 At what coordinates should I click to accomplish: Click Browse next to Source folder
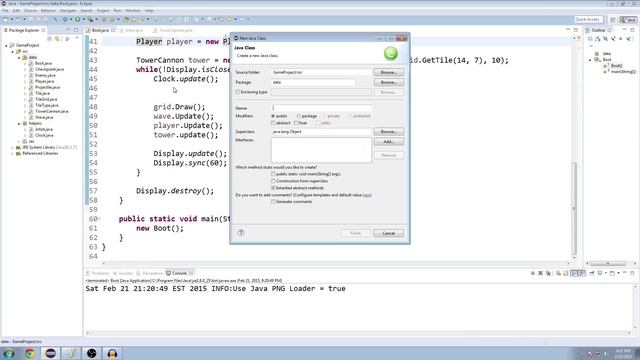click(x=389, y=72)
